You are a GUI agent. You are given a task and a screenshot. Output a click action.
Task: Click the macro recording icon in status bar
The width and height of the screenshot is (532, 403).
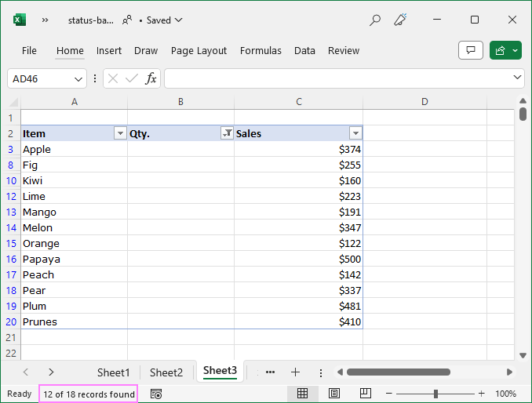[155, 394]
